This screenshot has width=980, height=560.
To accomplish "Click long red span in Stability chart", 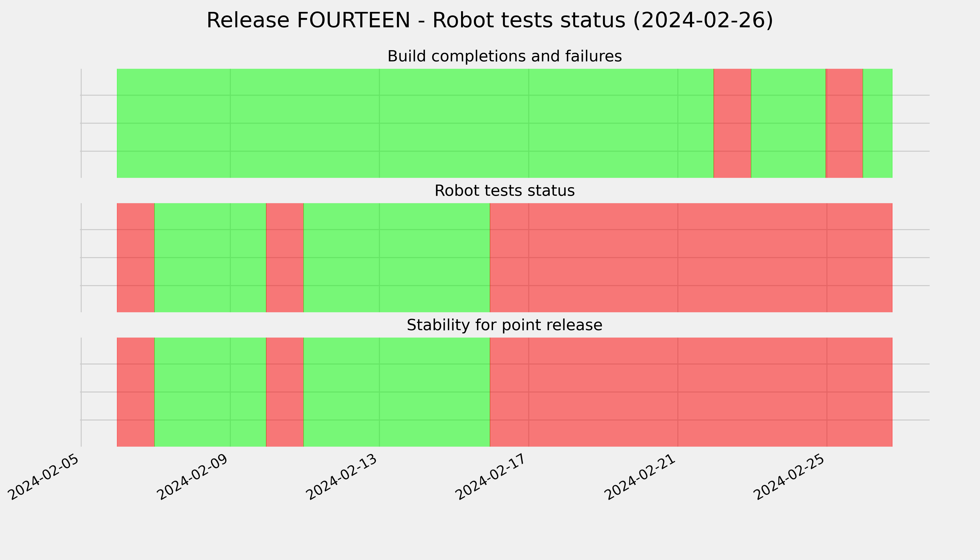I will [691, 392].
